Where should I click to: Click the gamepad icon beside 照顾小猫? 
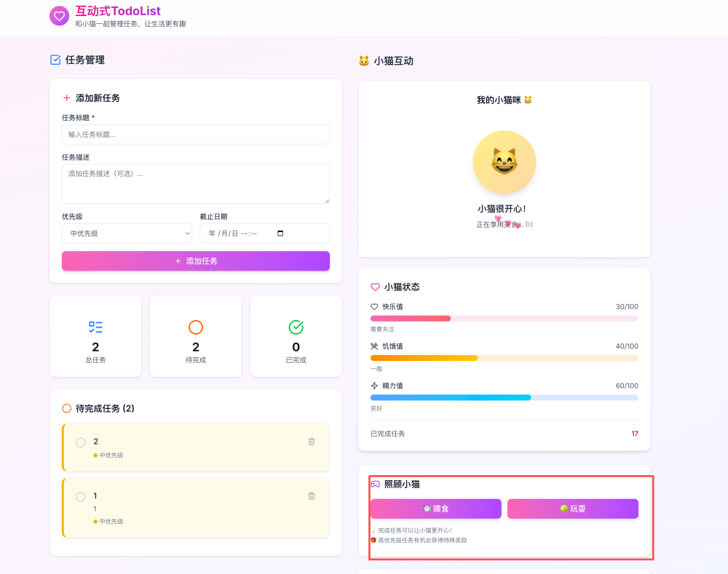pos(376,483)
